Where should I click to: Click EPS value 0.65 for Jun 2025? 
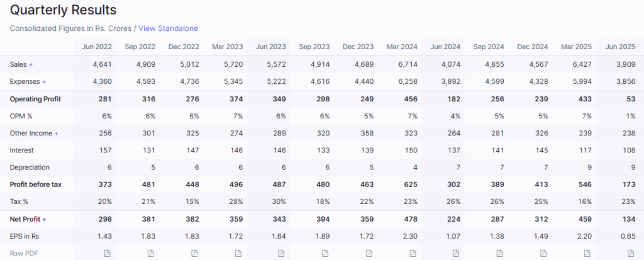628,236
